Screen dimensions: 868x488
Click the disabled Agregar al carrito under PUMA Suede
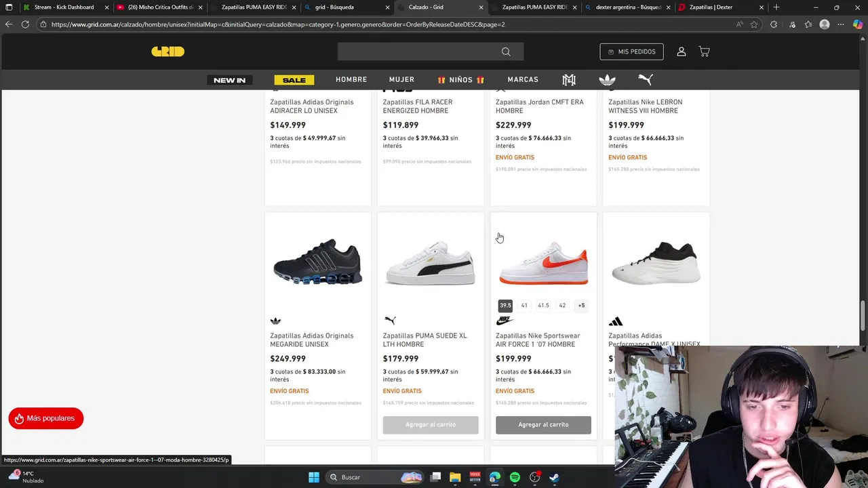click(x=431, y=425)
